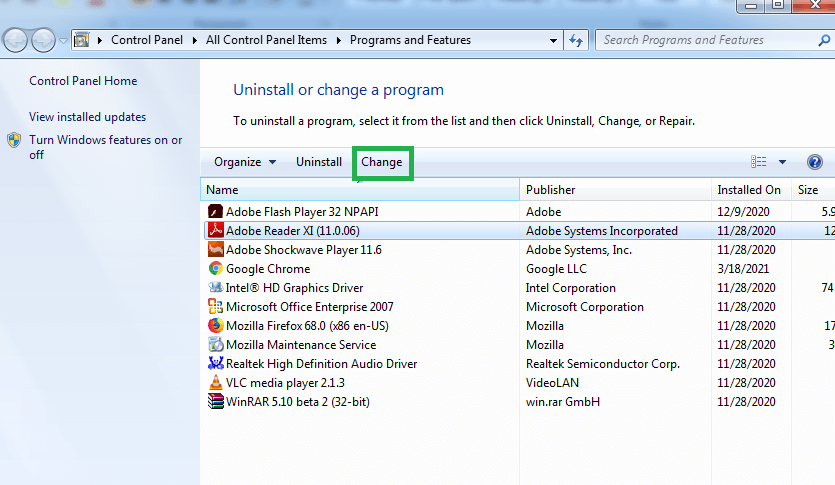This screenshot has height=485, width=835.
Task: Click the Mozilla Maintenance Service icon
Action: click(215, 344)
